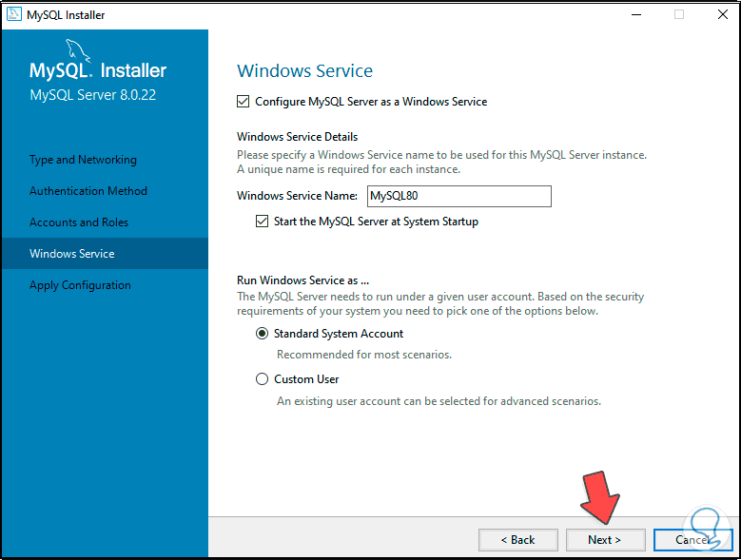Click the MySQL Server 8.0.22 version text
Screen dimensions: 741x560
(92, 95)
